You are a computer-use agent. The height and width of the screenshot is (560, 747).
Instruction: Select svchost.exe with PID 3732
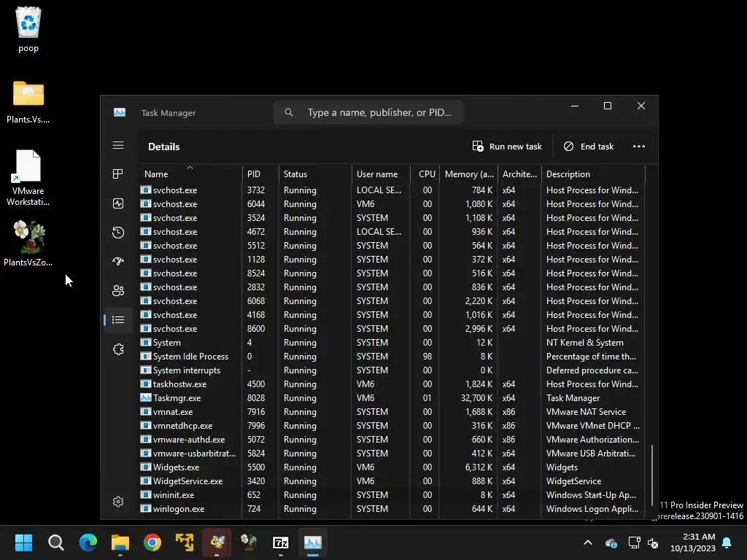pos(392,190)
